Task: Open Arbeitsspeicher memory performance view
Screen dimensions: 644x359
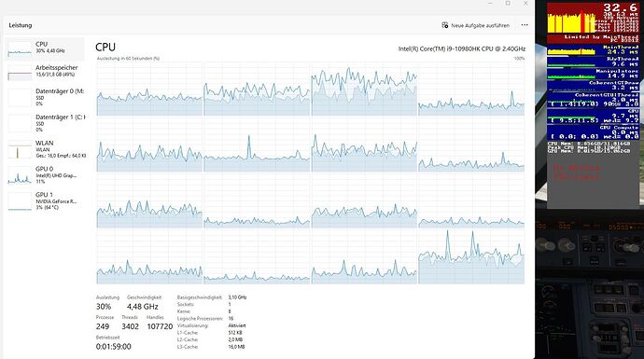Action: [45, 71]
